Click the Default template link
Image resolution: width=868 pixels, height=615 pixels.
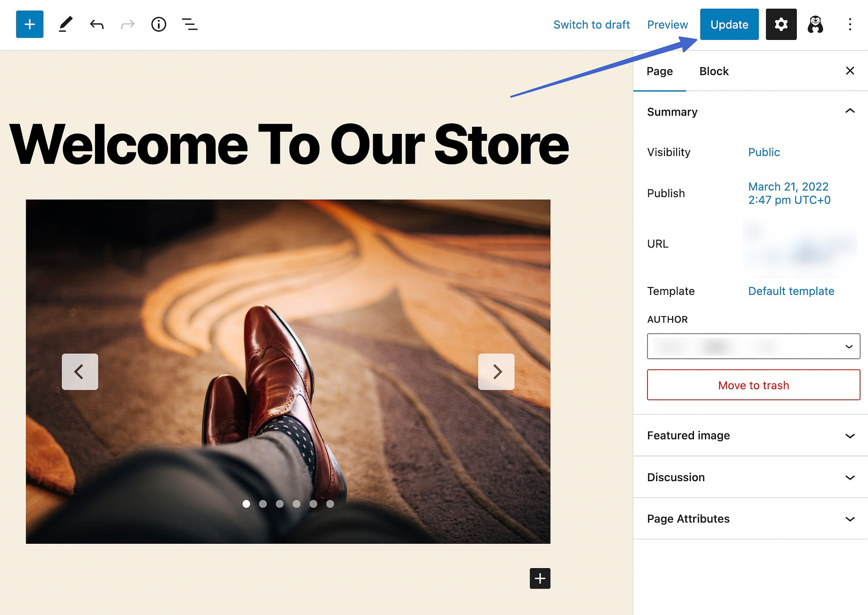click(790, 290)
